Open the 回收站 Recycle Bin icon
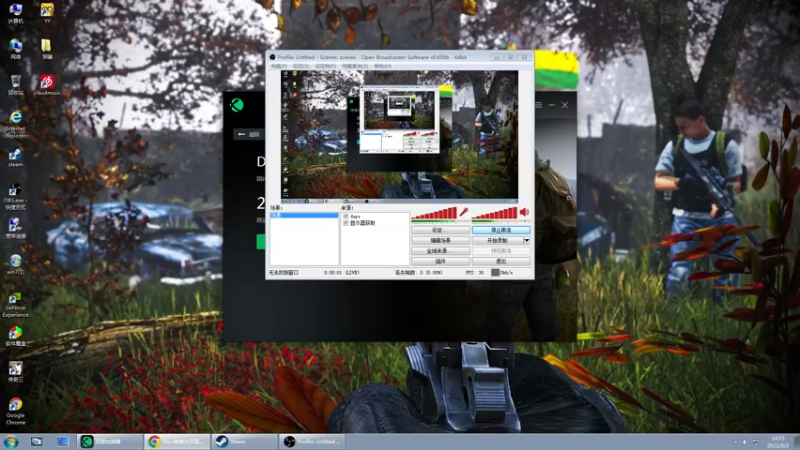 [15, 85]
